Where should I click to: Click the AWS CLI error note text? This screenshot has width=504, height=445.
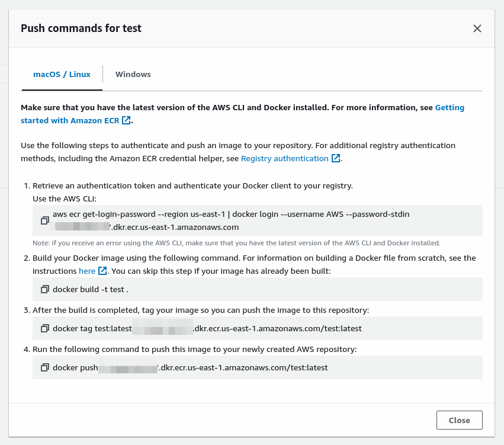click(x=236, y=243)
